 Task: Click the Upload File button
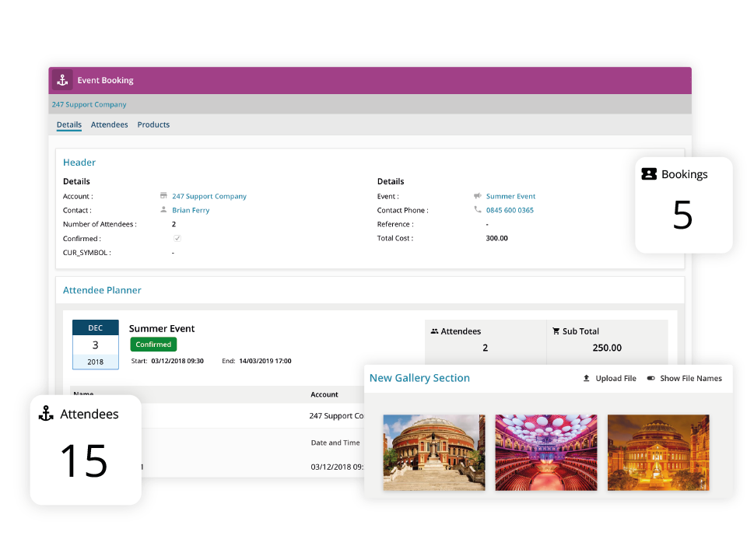point(610,378)
